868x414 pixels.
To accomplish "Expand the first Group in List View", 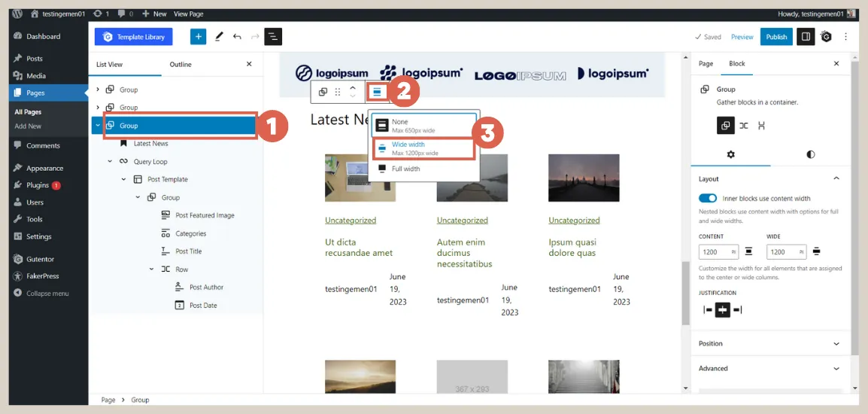I will [98, 90].
